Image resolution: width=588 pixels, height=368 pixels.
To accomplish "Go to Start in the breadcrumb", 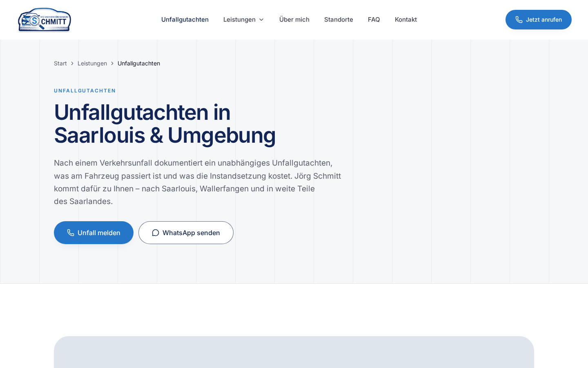I will click(60, 63).
